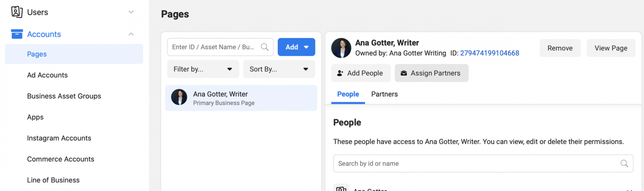The height and width of the screenshot is (191, 644).
Task: Open the Add button dropdown arrow
Action: 306,47
